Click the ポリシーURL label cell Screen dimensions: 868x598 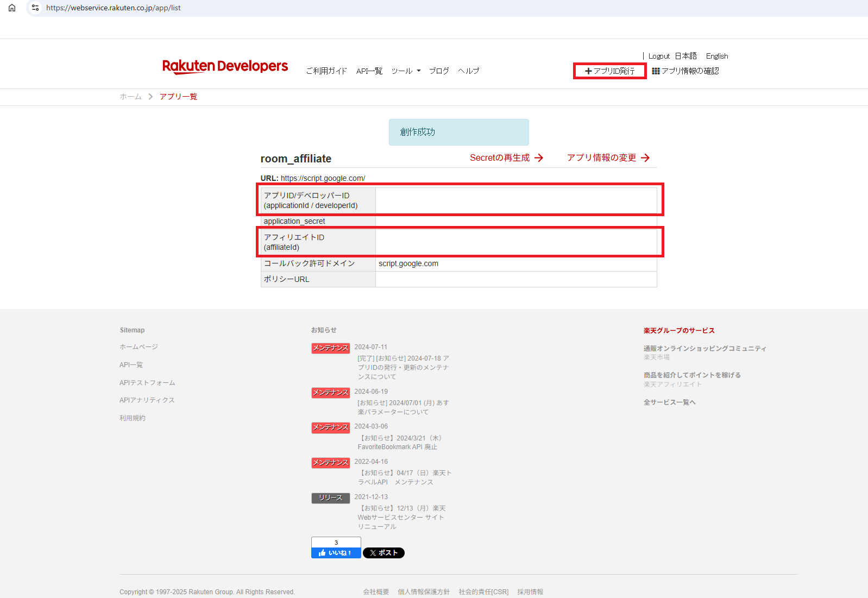[318, 279]
